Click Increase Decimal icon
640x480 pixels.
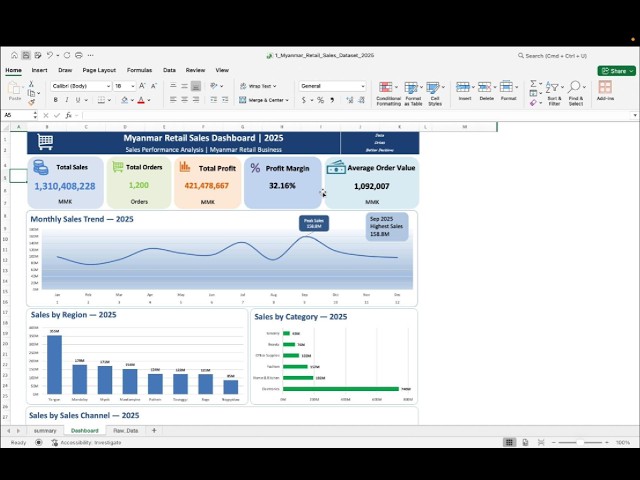click(x=350, y=100)
